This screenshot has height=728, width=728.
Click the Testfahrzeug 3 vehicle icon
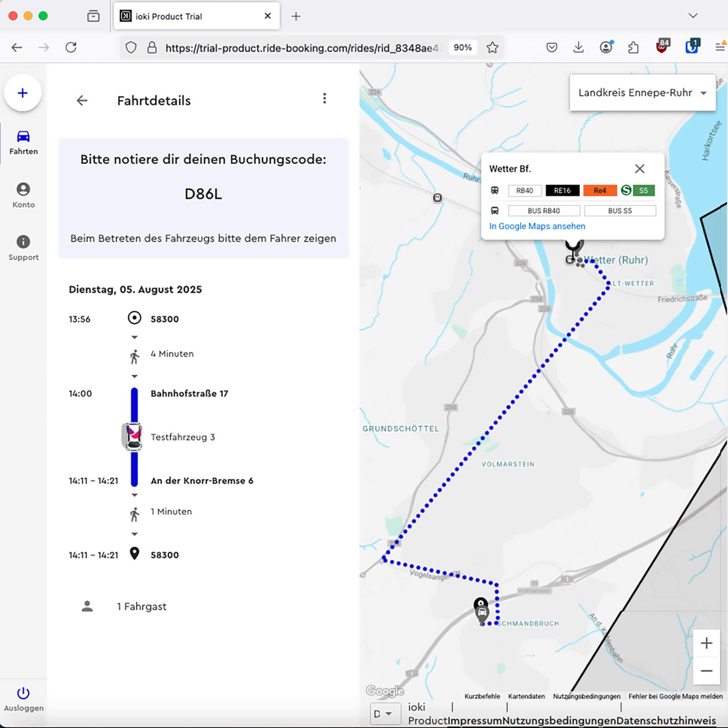click(x=132, y=436)
